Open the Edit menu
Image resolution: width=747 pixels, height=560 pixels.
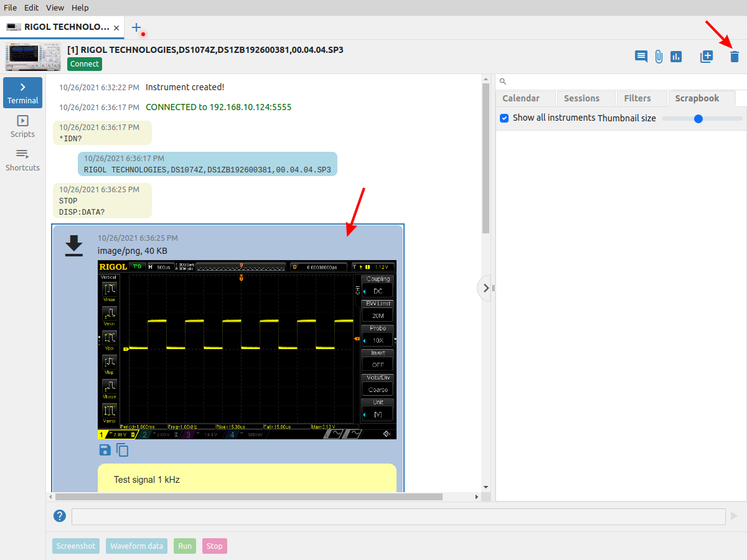click(x=31, y=7)
